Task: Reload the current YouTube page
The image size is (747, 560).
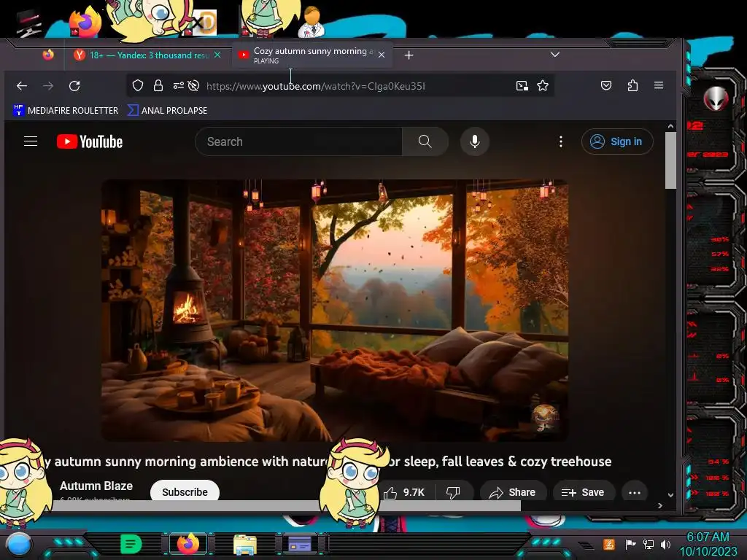Action: pos(74,86)
